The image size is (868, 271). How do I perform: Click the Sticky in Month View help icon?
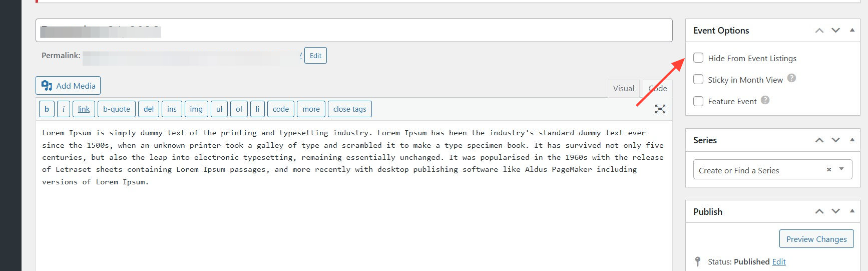(791, 78)
